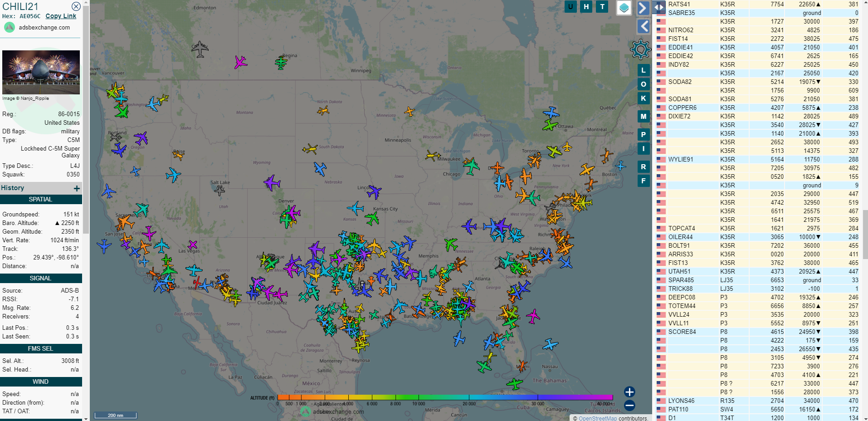The height and width of the screenshot is (421, 868).
Task: Select the yellow aircraft near South Dakota label
Action: tap(310, 149)
